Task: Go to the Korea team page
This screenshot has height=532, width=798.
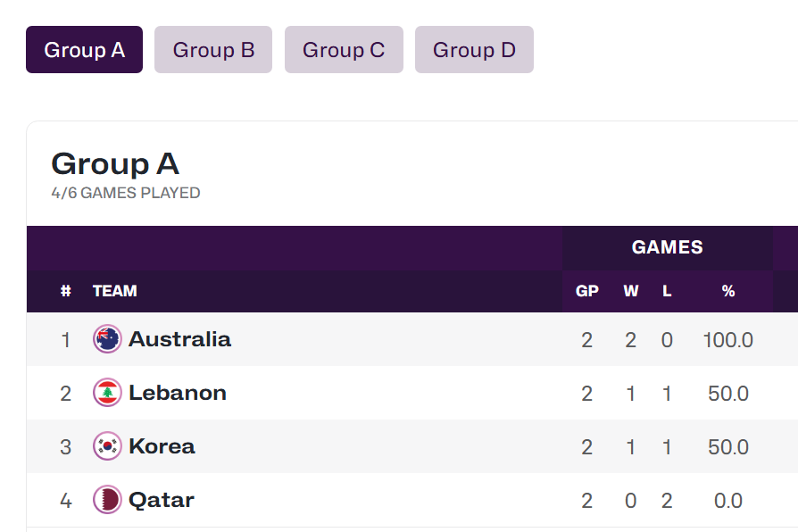Action: [x=162, y=446]
